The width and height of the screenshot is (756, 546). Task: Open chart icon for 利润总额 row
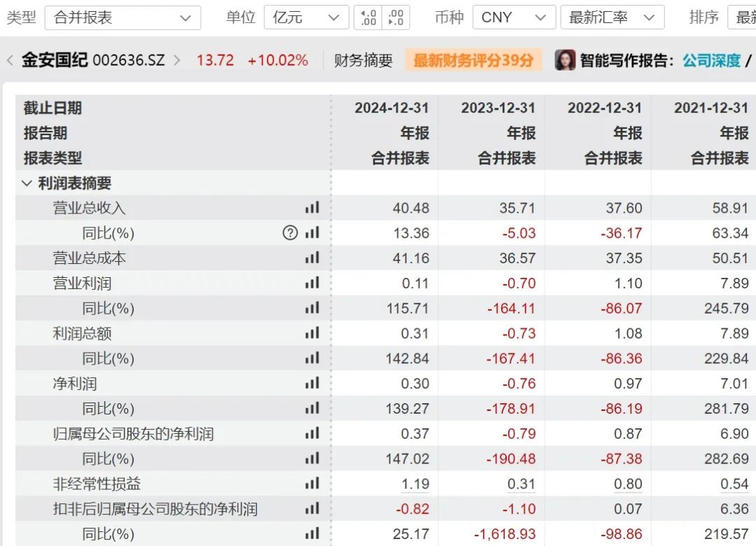coord(312,332)
